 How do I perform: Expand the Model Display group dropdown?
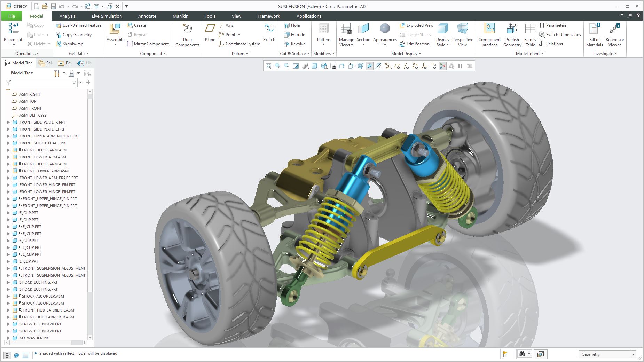click(406, 54)
